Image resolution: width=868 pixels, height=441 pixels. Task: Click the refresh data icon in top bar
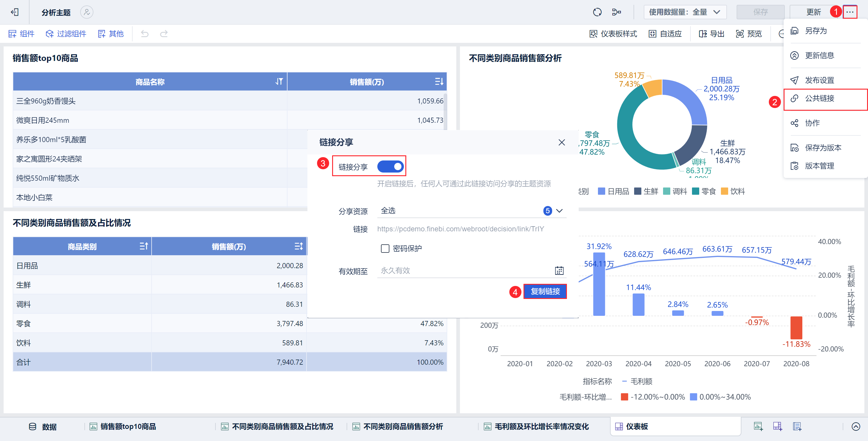pos(597,12)
